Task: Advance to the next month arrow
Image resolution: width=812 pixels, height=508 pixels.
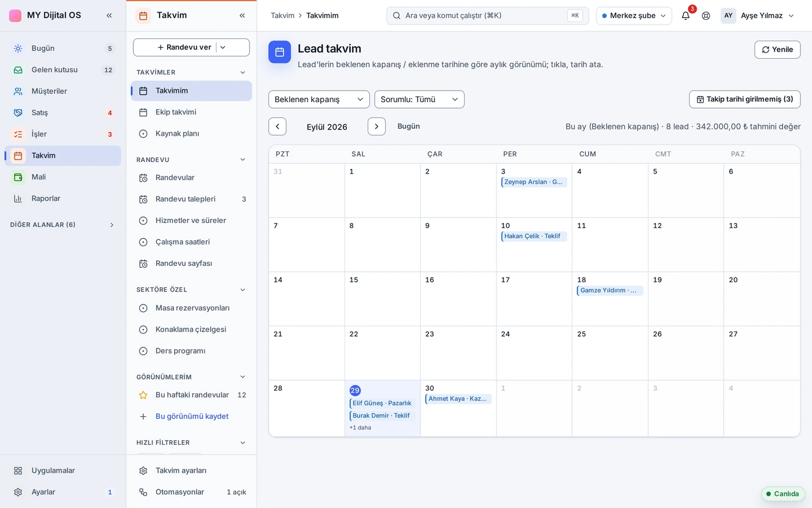Action: [x=376, y=127]
